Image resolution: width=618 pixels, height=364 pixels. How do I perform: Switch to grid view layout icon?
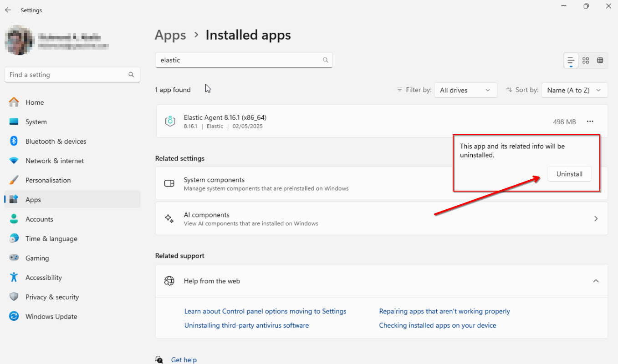(x=586, y=61)
